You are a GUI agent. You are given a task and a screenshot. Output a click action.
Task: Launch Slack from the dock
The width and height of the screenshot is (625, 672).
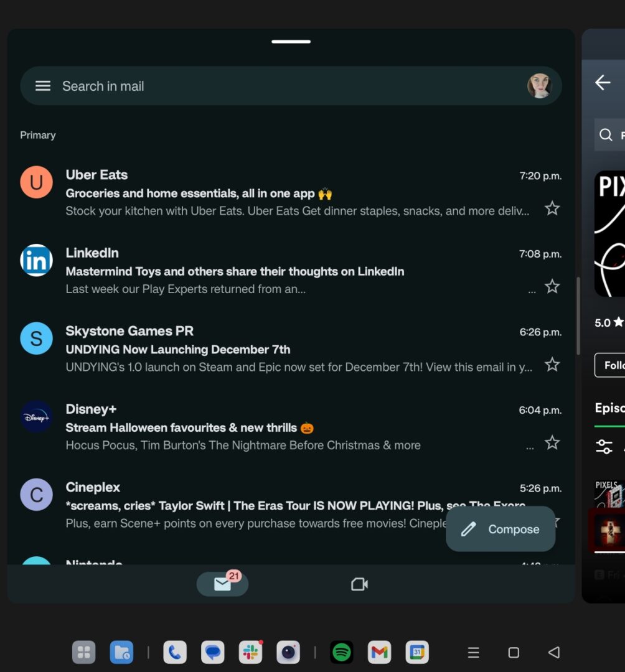pyautogui.click(x=250, y=652)
